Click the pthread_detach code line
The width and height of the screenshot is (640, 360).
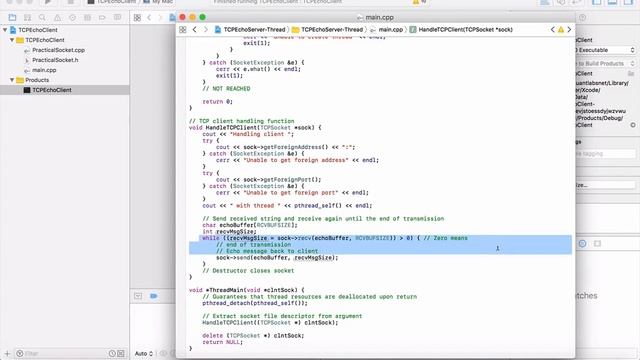(255, 303)
